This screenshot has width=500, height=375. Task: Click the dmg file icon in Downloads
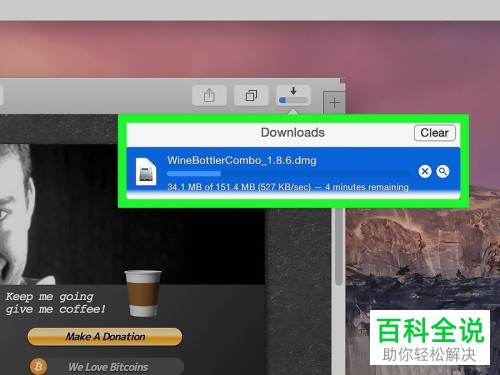[x=146, y=172]
